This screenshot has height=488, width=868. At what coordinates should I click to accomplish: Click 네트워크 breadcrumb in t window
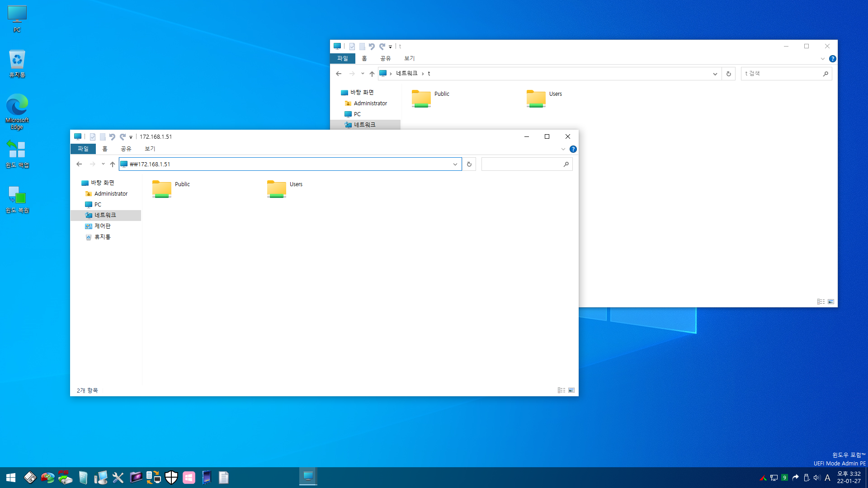pyautogui.click(x=407, y=73)
